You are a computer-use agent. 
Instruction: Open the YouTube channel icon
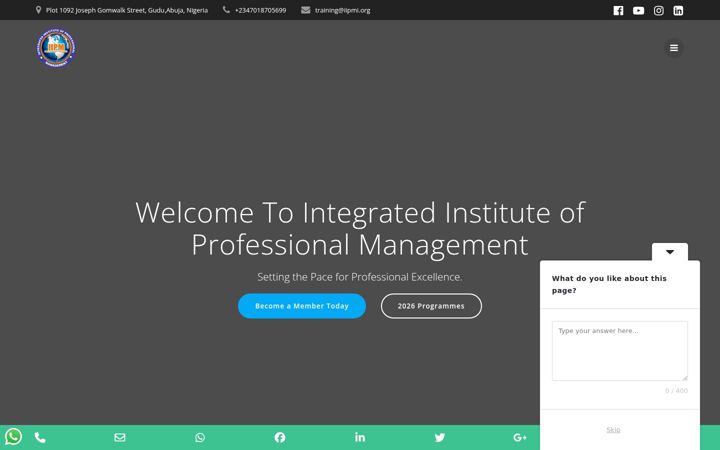point(638,11)
